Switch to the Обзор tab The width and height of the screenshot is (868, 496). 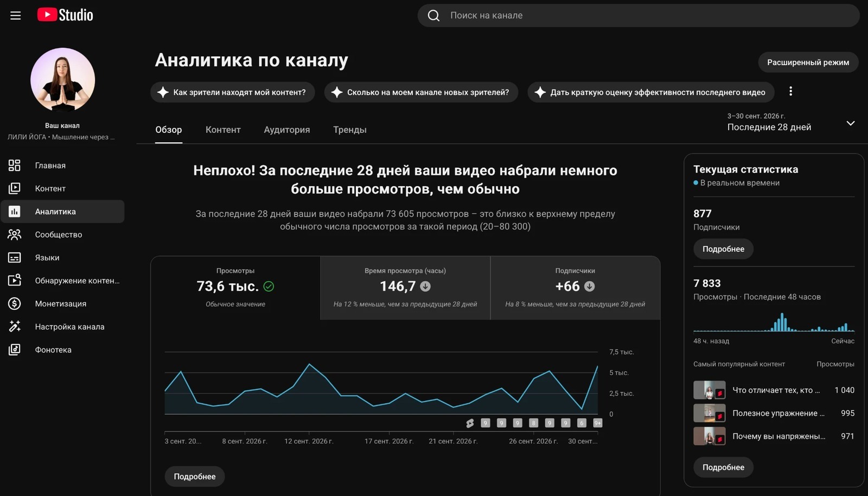(x=169, y=130)
